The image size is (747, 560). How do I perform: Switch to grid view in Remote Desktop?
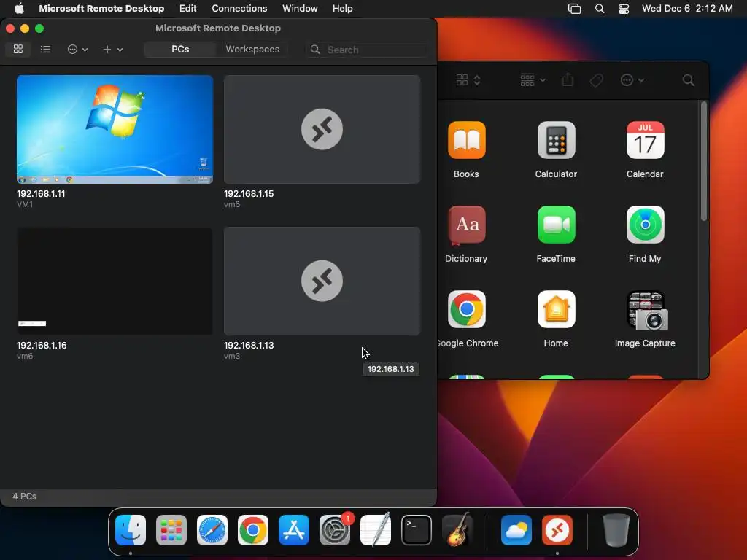[18, 49]
